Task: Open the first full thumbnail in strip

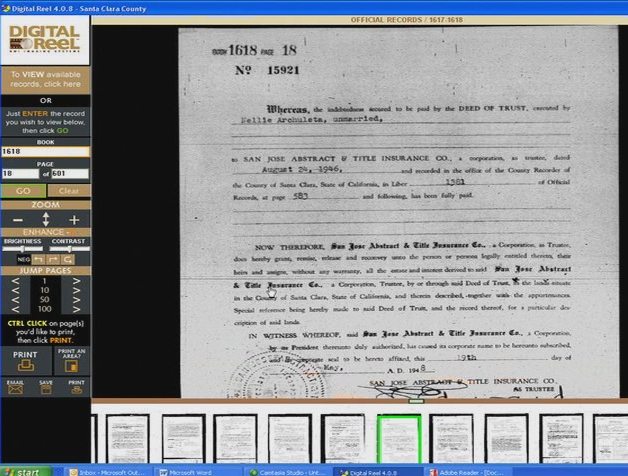Action: point(128,439)
